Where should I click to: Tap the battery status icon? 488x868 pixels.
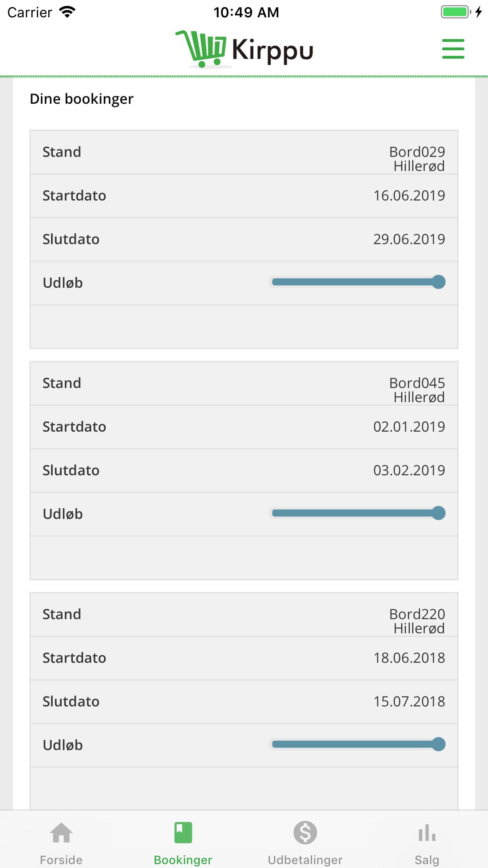[x=456, y=12]
